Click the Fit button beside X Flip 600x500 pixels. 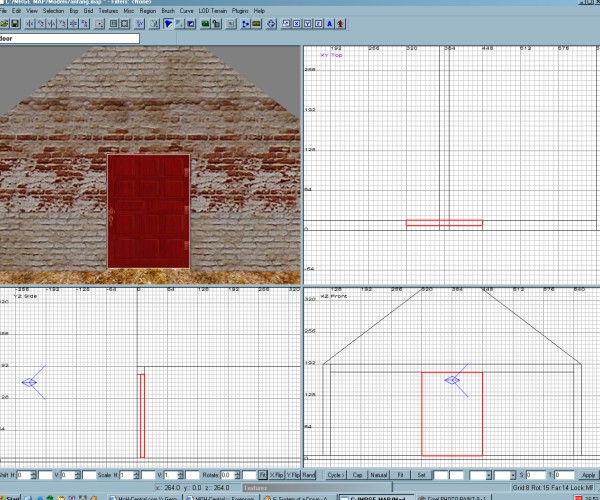[262, 475]
